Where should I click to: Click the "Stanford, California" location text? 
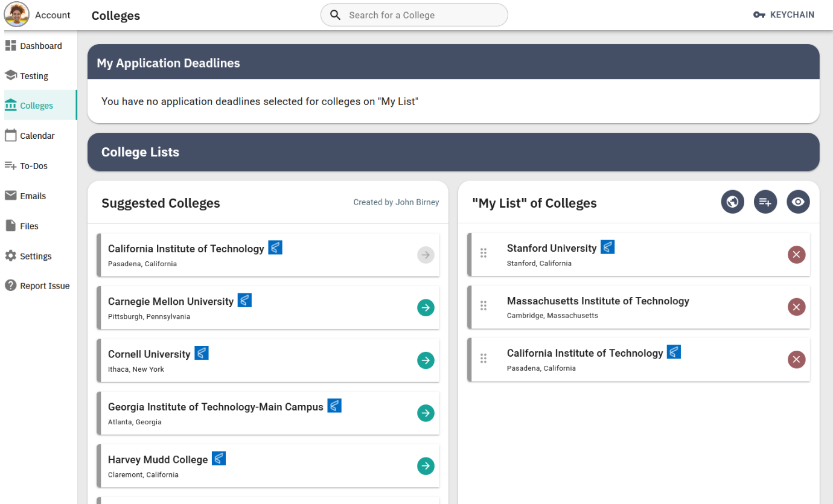click(x=539, y=263)
